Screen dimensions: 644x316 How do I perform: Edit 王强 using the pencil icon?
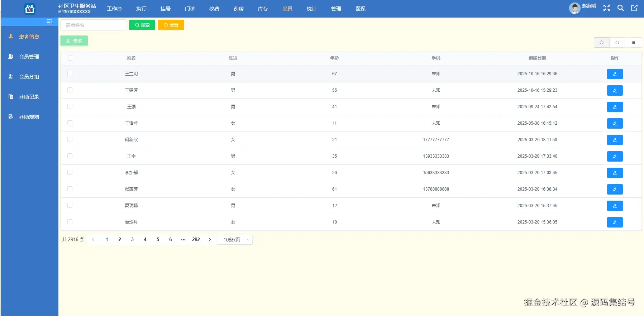click(x=615, y=107)
